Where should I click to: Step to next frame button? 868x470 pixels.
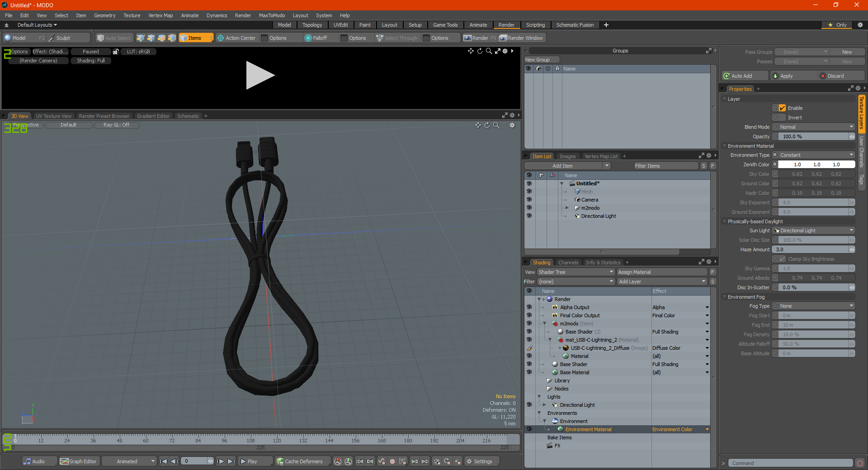(x=221, y=461)
